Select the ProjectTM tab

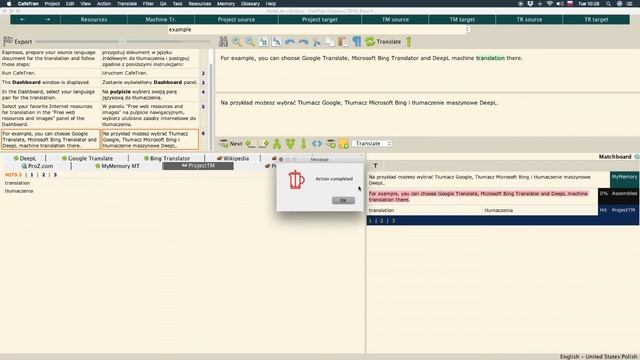tap(198, 166)
